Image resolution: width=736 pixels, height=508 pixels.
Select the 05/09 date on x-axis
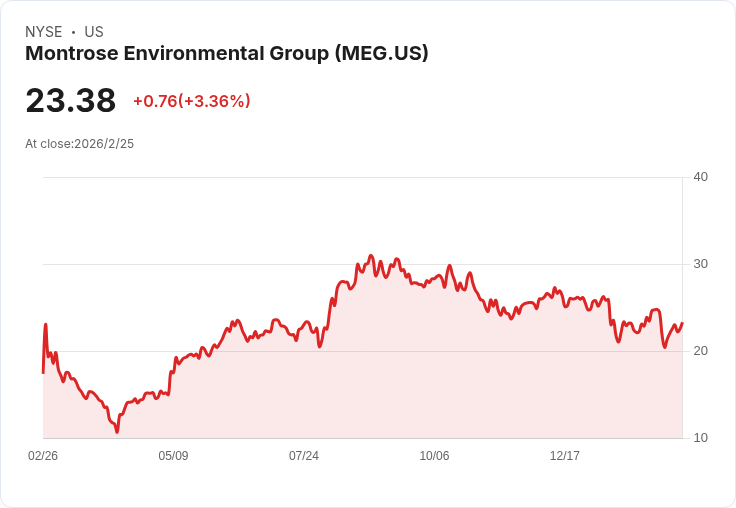[x=173, y=456]
